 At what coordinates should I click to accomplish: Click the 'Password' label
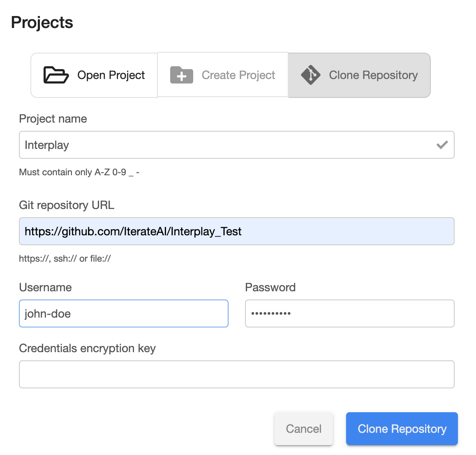[x=270, y=287]
